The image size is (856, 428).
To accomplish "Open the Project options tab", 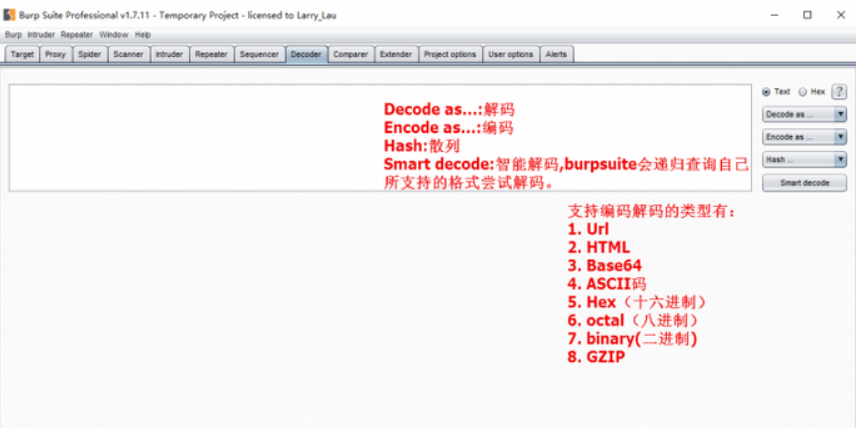I will tap(450, 54).
